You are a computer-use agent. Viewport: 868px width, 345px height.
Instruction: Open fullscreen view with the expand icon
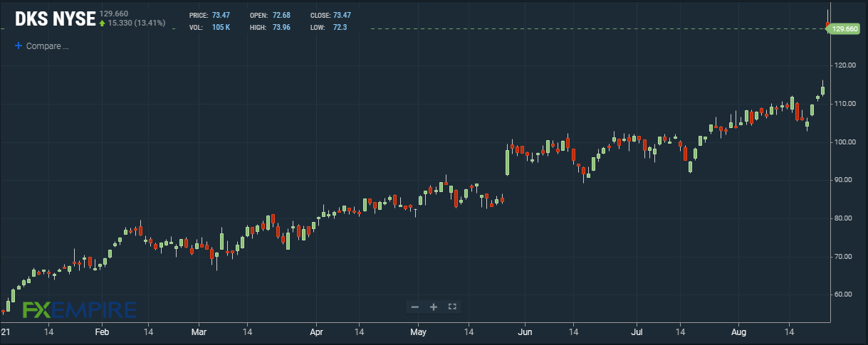[451, 307]
